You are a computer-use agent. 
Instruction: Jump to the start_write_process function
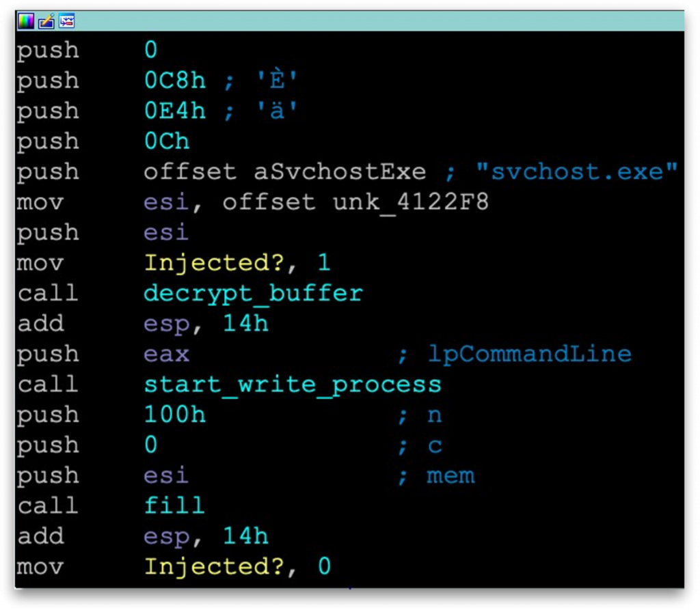292,385
